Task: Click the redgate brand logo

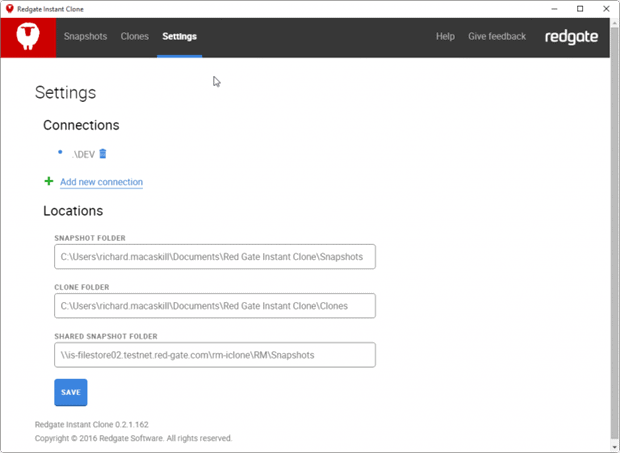Action: [x=571, y=37]
